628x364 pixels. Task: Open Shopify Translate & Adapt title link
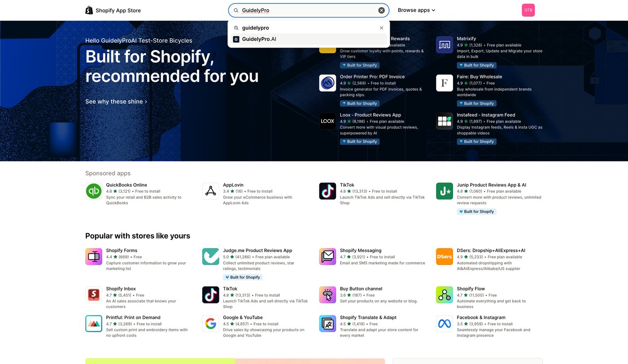368,317
